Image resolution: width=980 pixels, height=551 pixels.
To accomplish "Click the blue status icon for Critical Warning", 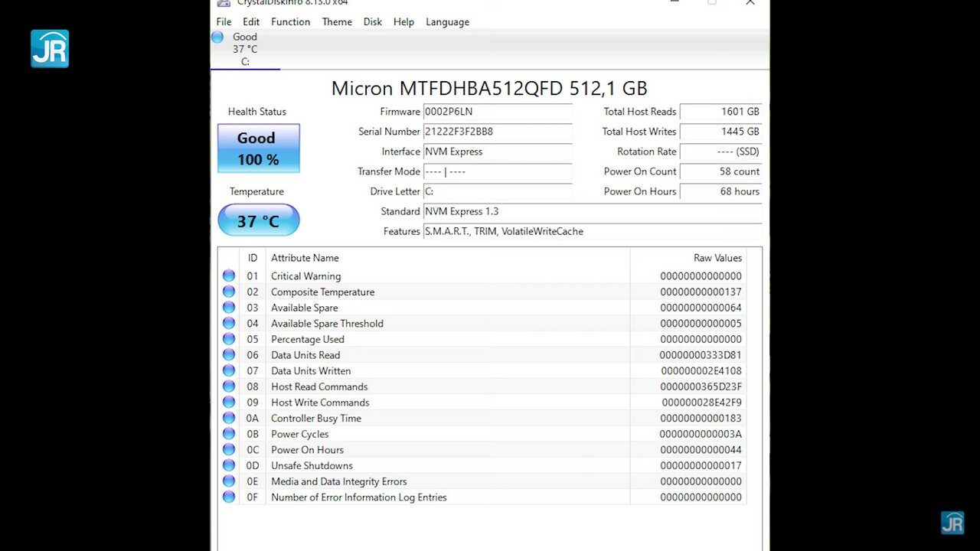I will [228, 276].
